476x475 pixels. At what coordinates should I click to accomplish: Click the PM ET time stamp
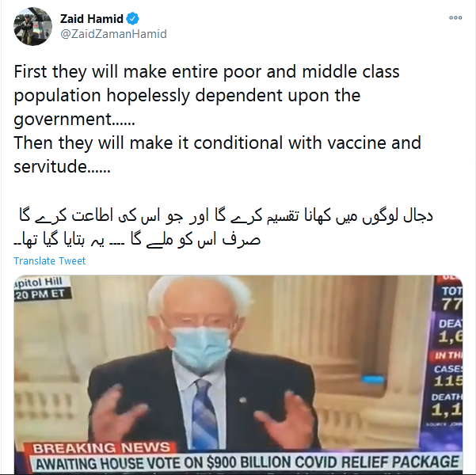pos(42,294)
